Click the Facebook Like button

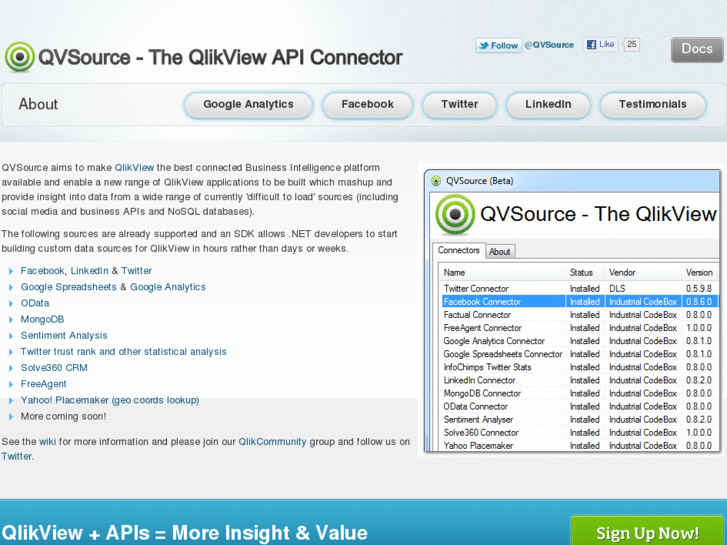(600, 45)
